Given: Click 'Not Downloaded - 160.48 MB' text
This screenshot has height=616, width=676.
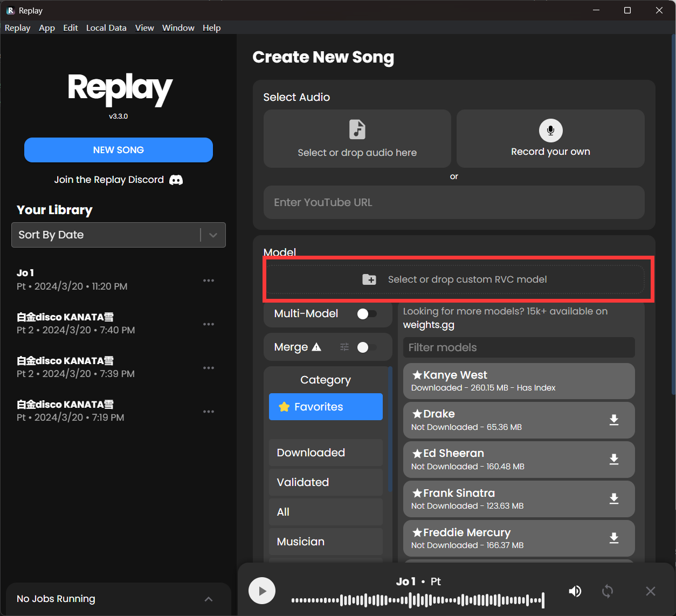Looking at the screenshot, I should click(x=468, y=467).
